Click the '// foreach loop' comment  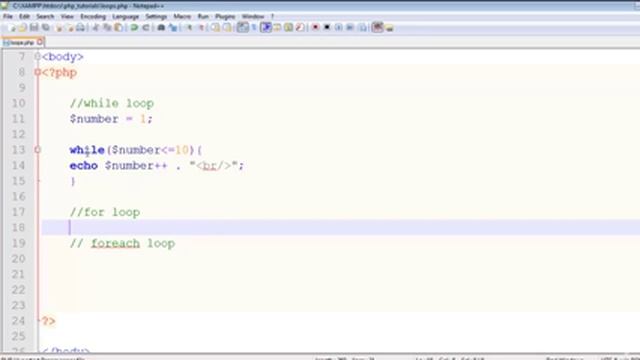coord(122,243)
